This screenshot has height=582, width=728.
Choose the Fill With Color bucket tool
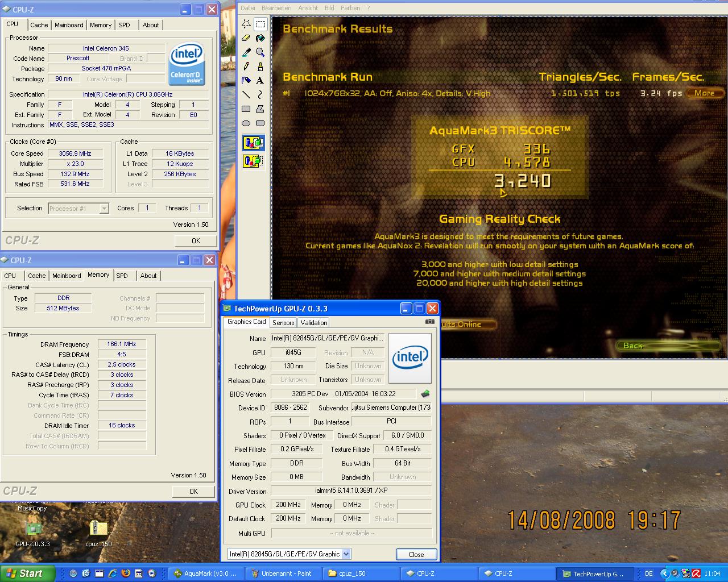click(x=260, y=38)
